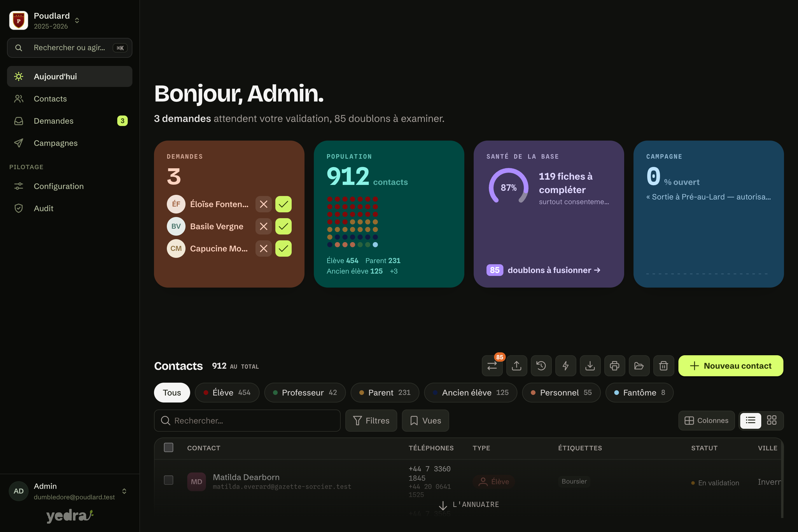
Task: Click the En validation status
Action: (x=715, y=483)
